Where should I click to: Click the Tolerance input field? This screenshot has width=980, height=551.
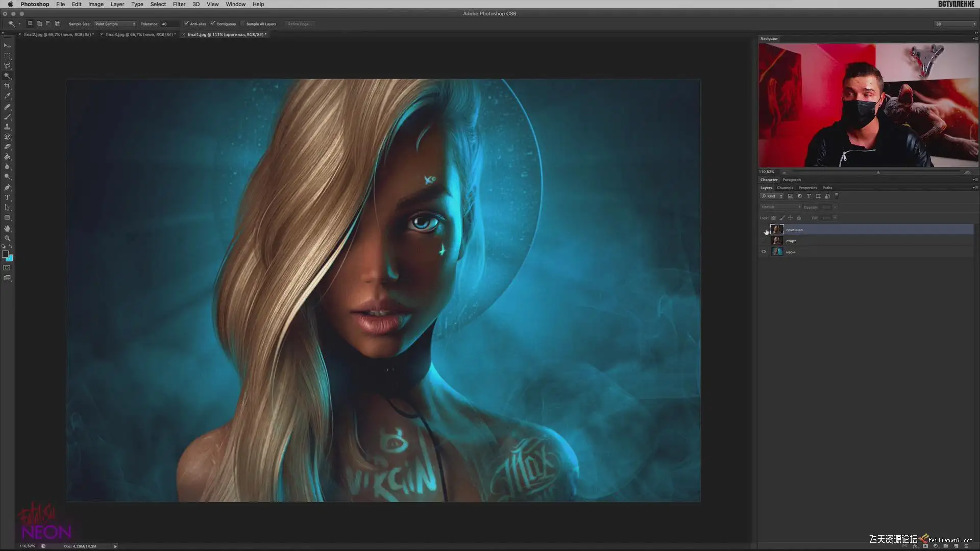[x=169, y=24]
